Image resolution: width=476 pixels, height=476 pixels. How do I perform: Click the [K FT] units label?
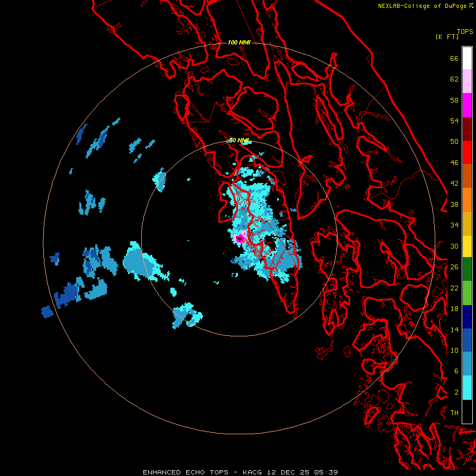coord(447,36)
